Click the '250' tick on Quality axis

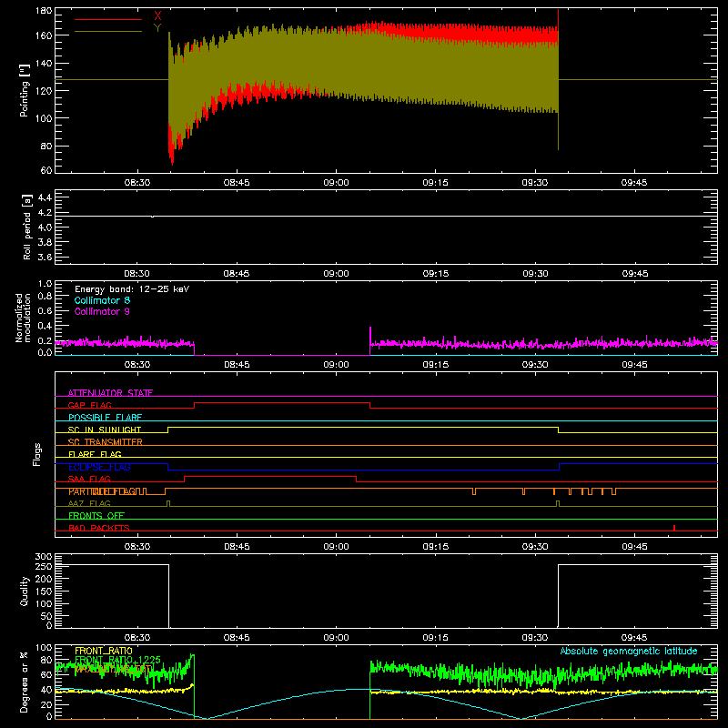click(44, 566)
